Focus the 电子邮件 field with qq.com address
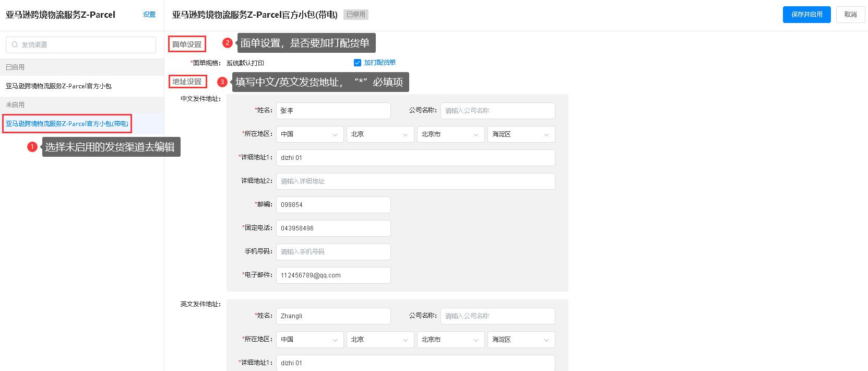 coord(333,275)
